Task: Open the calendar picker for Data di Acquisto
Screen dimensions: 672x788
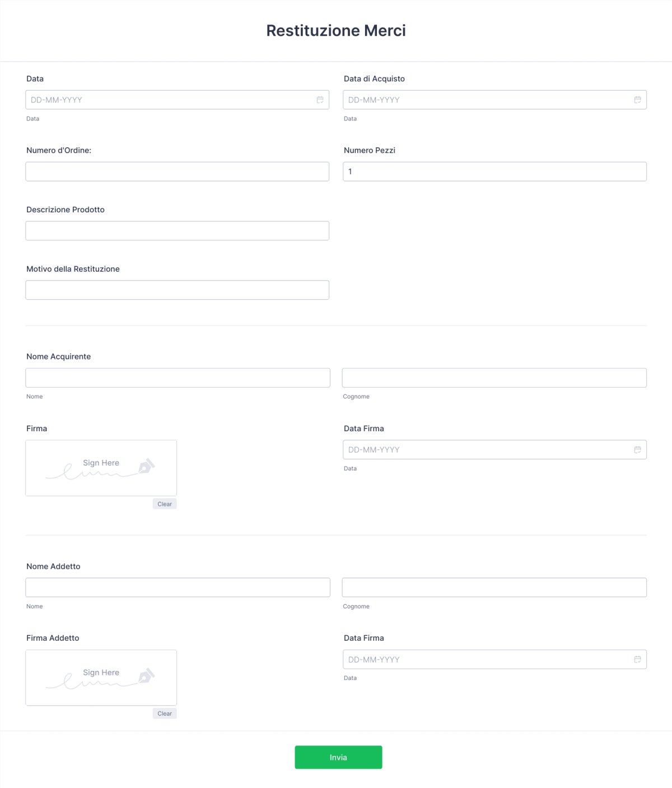Action: (638, 99)
